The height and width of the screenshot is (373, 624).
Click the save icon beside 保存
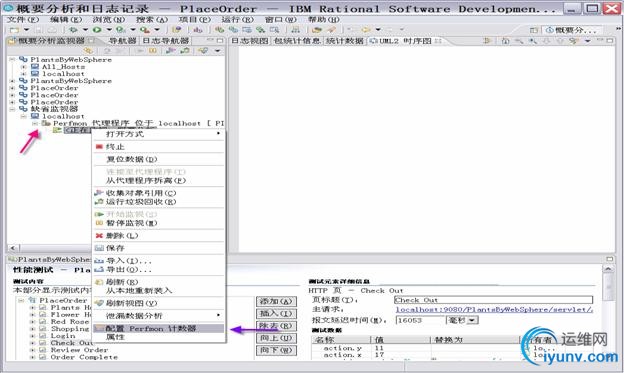[99, 248]
